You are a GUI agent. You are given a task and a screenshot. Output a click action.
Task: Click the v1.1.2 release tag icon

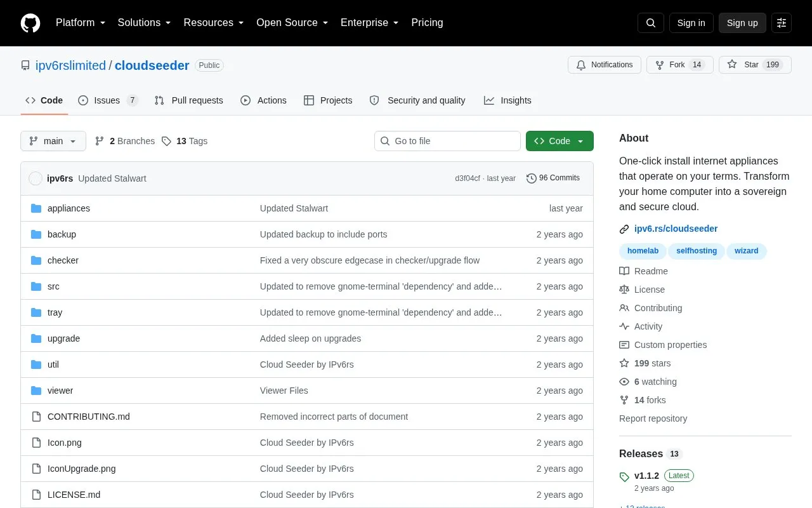[x=624, y=476]
